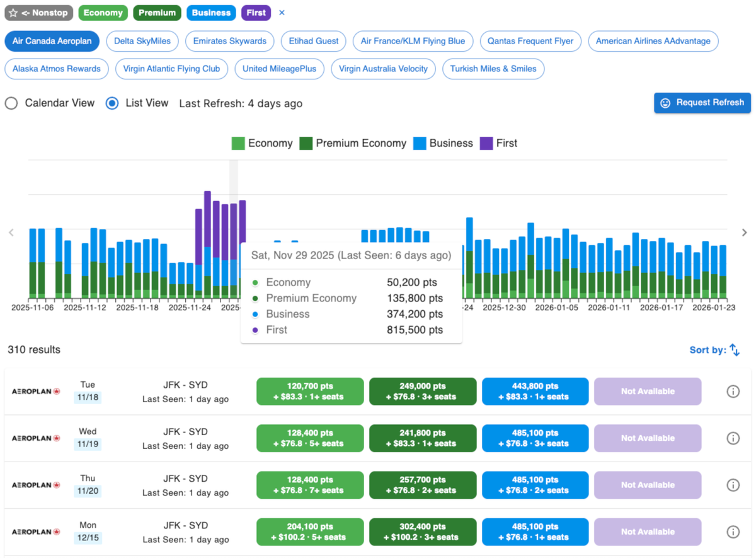756x558 pixels.
Task: Advance the chart with the right chevron
Action: coord(744,233)
